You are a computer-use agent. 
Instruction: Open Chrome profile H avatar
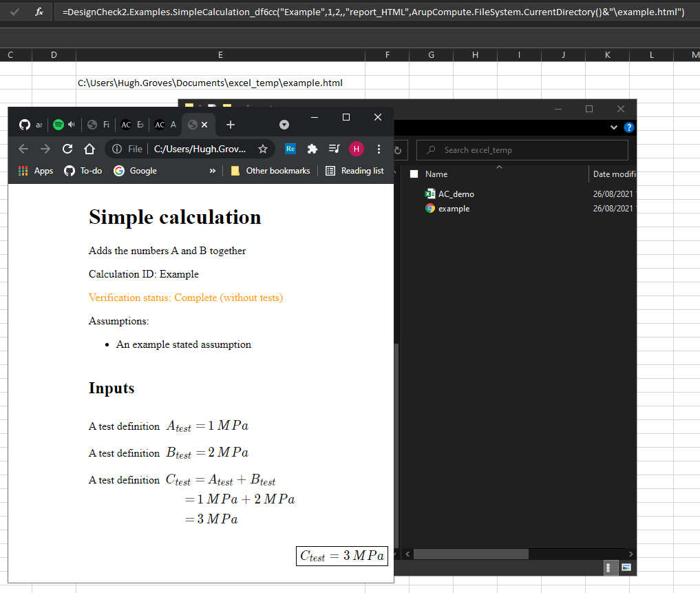[357, 149]
